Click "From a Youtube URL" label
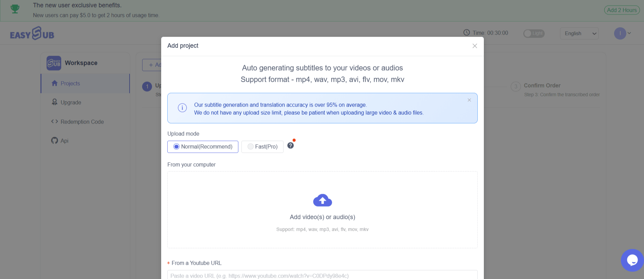The image size is (644, 279). (x=196, y=263)
